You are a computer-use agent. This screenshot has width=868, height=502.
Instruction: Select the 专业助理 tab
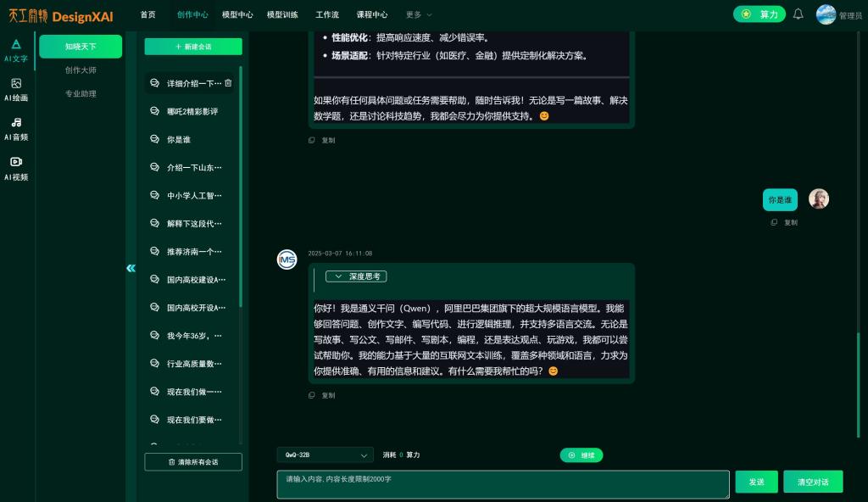tap(81, 94)
